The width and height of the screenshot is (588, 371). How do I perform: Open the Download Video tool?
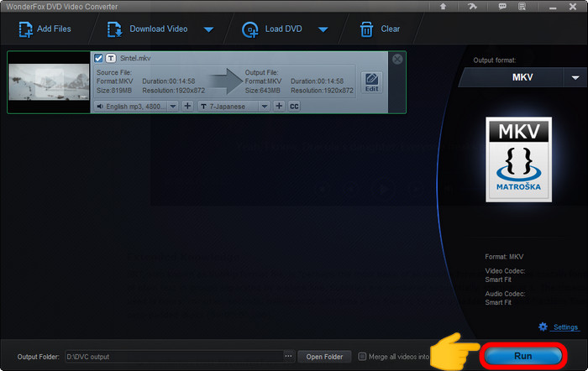(x=147, y=29)
